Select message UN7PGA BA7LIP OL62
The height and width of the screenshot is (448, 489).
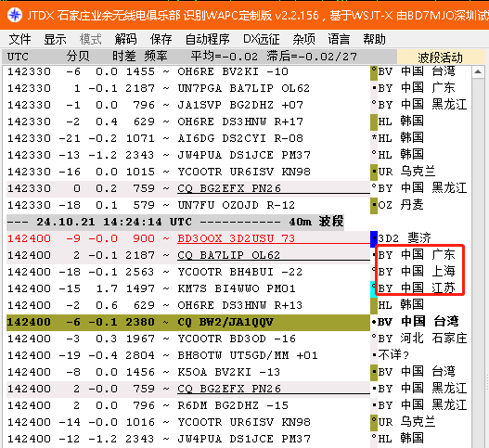(243, 88)
